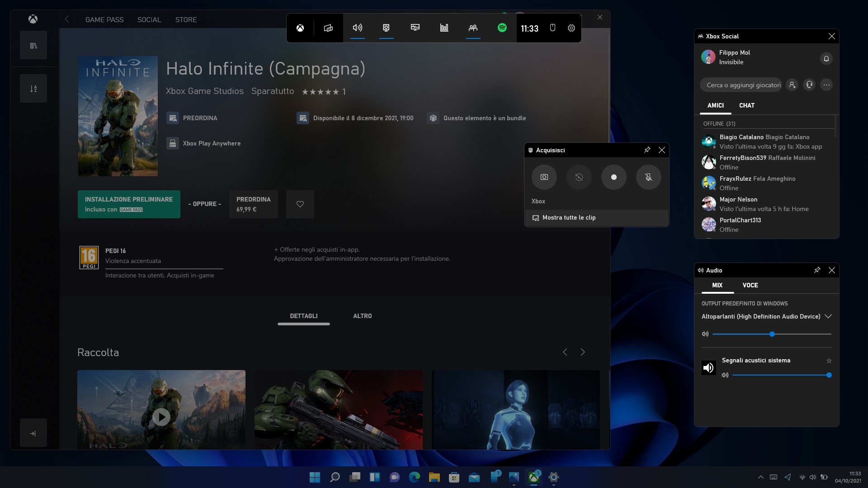Open notifications bell in Xbox Social
This screenshot has width=868, height=488.
pos(826,59)
